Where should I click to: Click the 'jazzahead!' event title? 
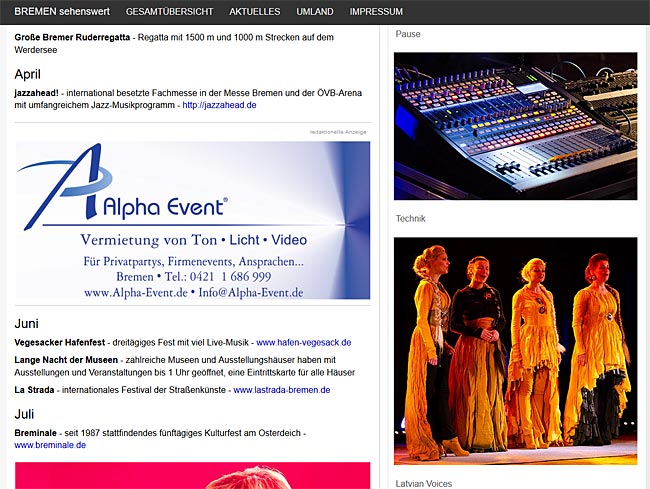[36, 93]
